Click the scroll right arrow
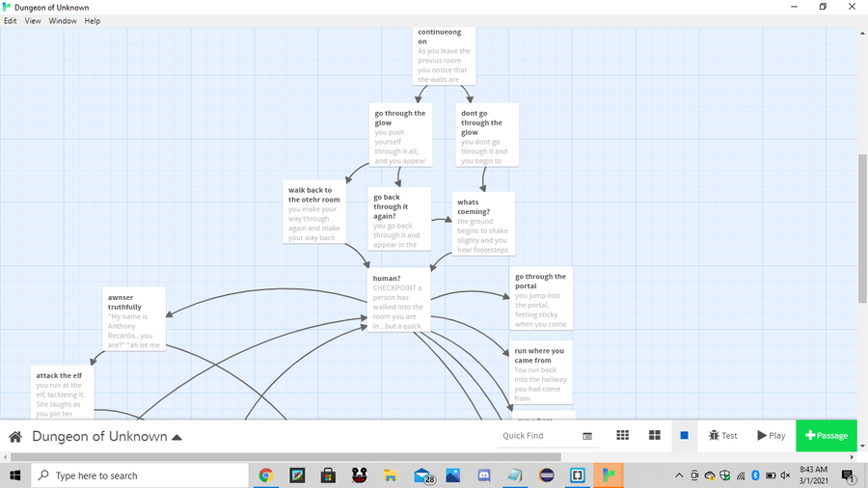The height and width of the screenshot is (488, 868). 852,457
